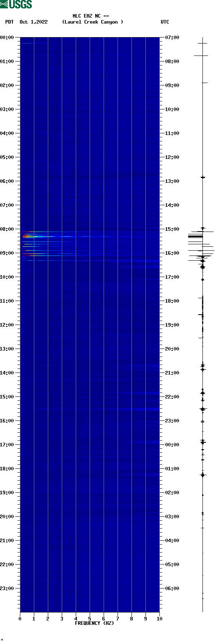The image size is (220, 644).
Task: Click the 04:00 UTC time tick label
Action: 172,541
